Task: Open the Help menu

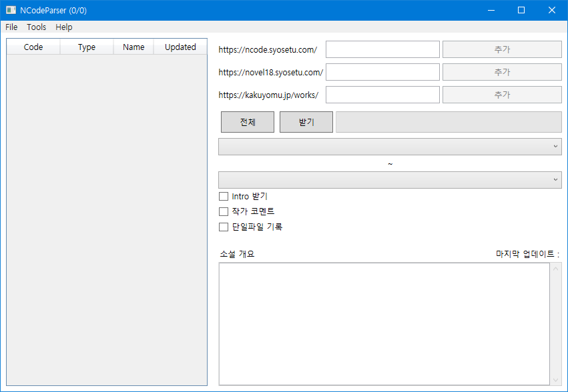Action: 64,27
